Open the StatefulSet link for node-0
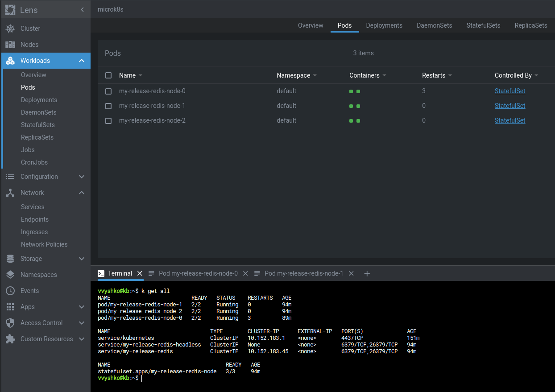Image resolution: width=555 pixels, height=392 pixels. [x=510, y=91]
